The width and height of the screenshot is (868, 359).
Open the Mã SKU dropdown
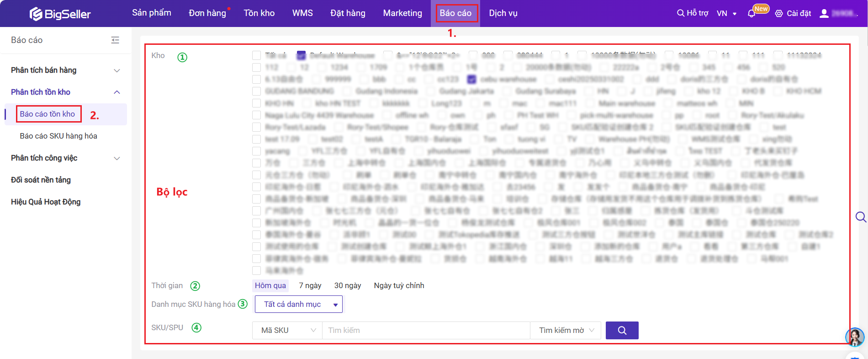click(x=287, y=330)
